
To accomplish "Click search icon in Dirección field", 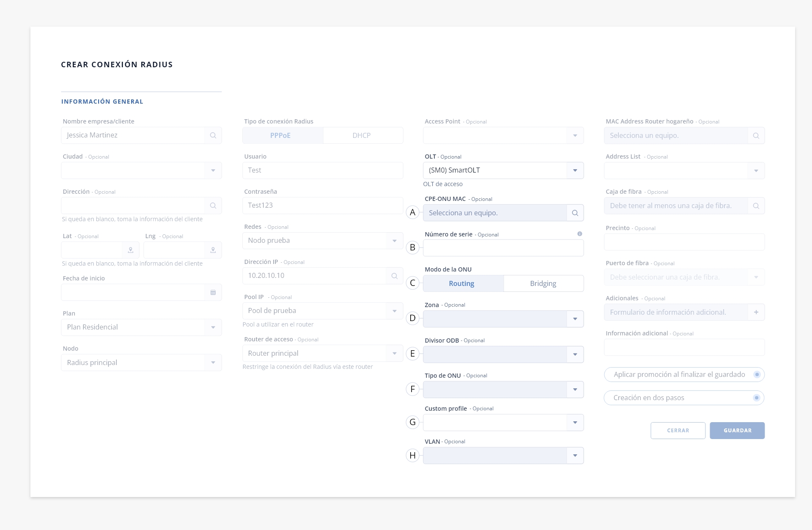I will 213,206.
